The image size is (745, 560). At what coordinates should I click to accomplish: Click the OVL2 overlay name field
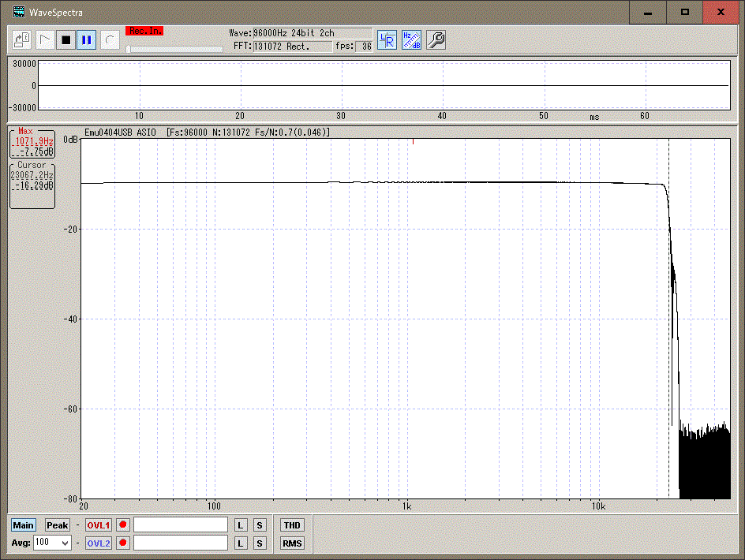click(181, 543)
